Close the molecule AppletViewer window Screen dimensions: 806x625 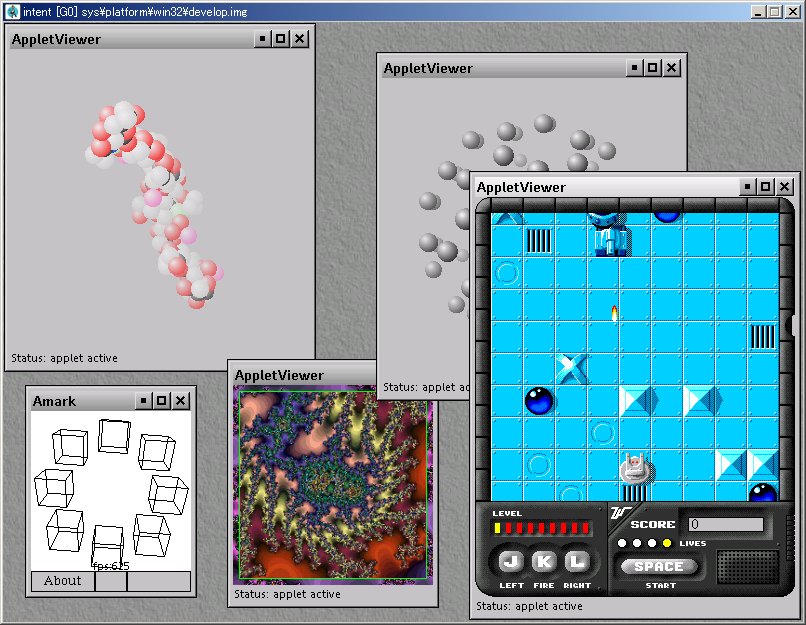pos(300,39)
